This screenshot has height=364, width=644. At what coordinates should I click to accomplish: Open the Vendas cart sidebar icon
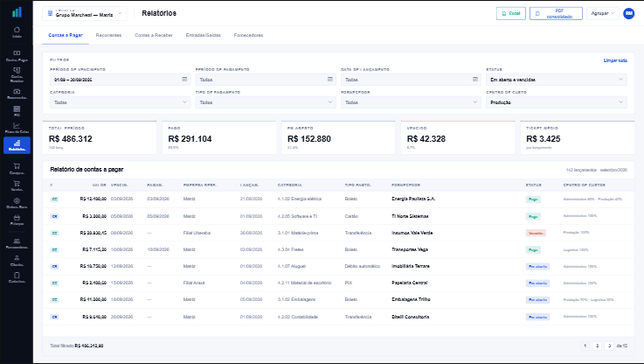click(x=17, y=185)
